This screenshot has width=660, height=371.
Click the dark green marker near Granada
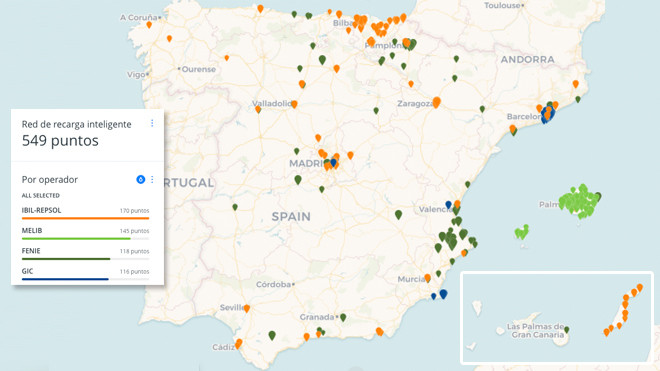343,317
